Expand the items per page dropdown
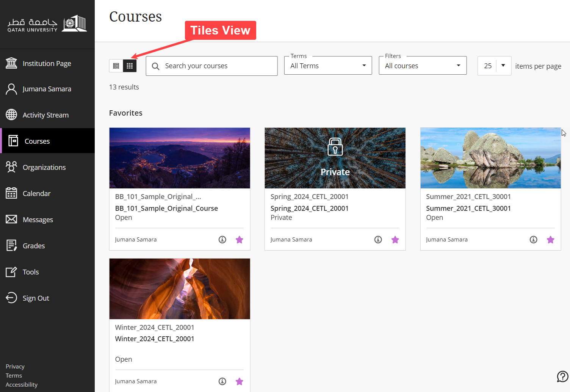Screen dimensions: 570x392 503,66
